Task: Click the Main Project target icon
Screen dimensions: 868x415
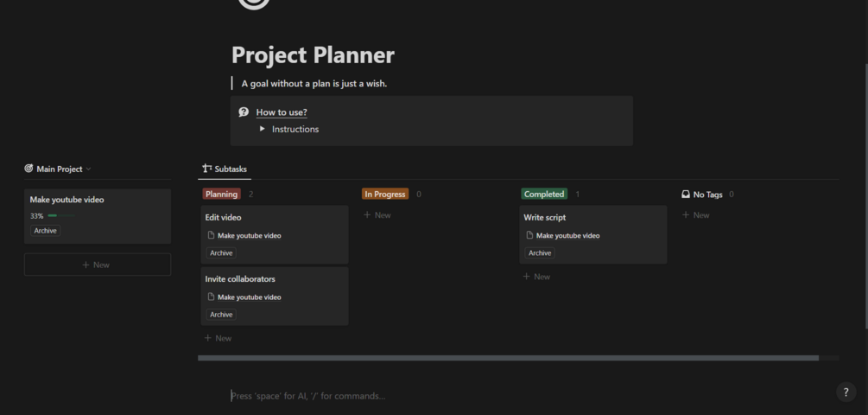Action: pyautogui.click(x=29, y=169)
